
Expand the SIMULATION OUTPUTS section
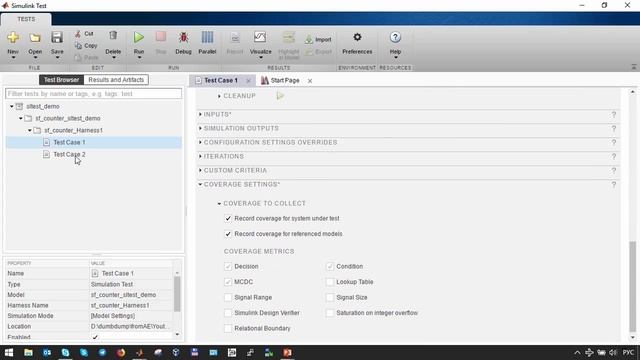[200, 129]
